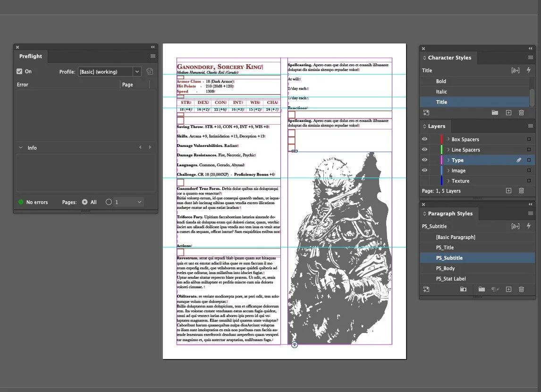Hide the Type layer
The image size is (541, 392).
click(425, 160)
